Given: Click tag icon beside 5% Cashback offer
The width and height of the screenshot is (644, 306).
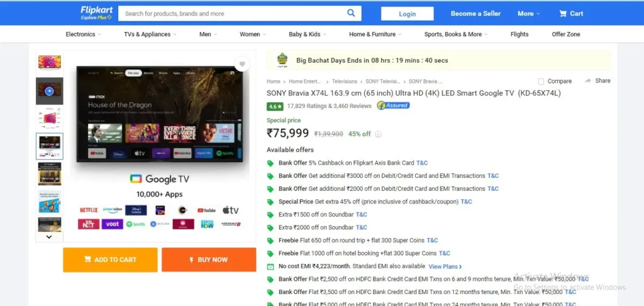Looking at the screenshot, I should (x=270, y=163).
